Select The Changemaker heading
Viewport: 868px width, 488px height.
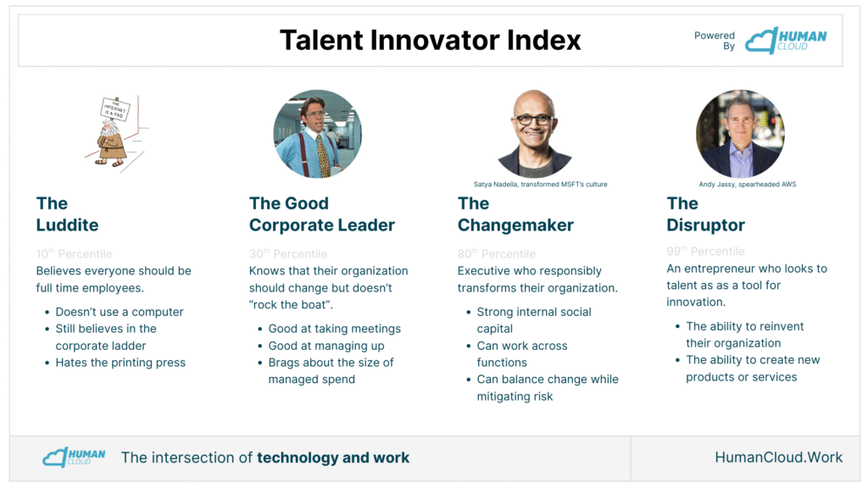click(515, 214)
